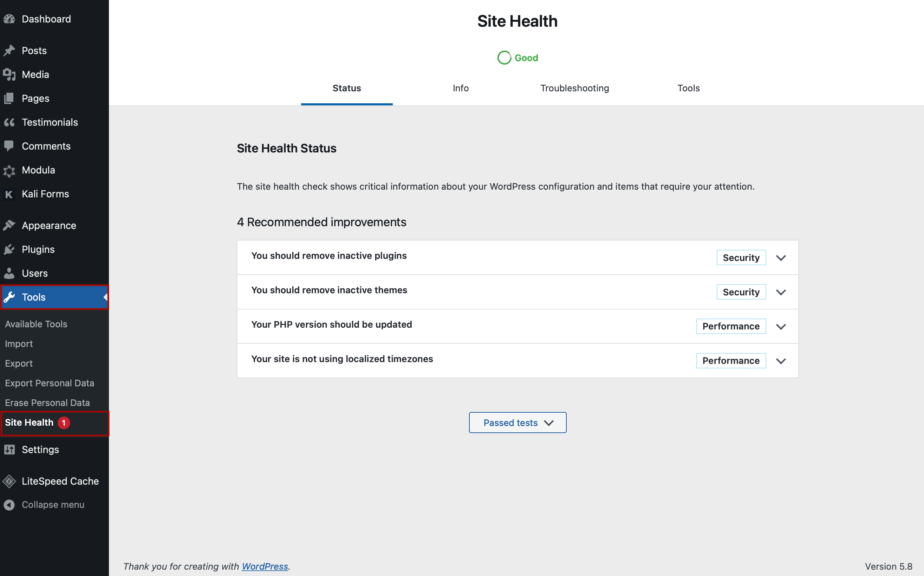Click Performance badge on PHP version row
This screenshot has width=924, height=576.
[731, 327]
